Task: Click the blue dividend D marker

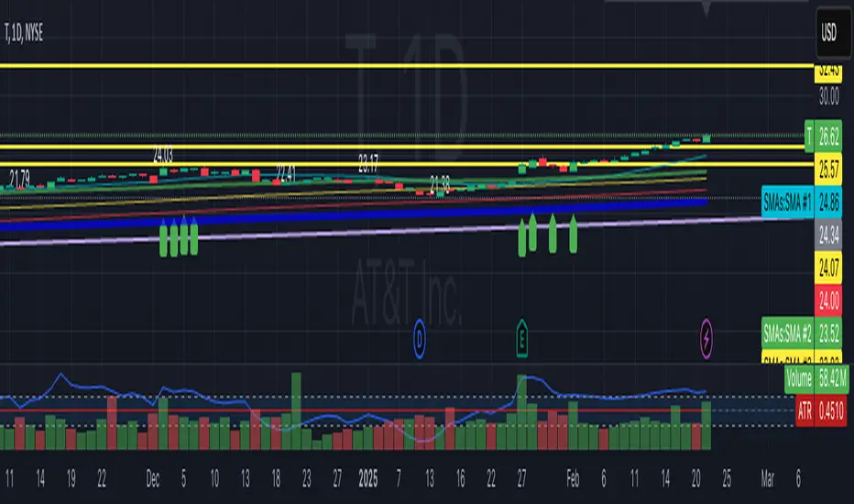Action: [x=420, y=339]
